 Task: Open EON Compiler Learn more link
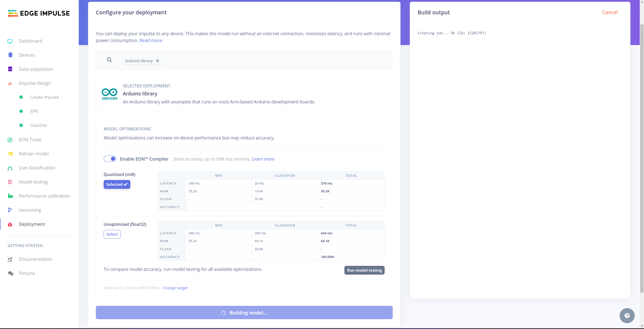[263, 159]
